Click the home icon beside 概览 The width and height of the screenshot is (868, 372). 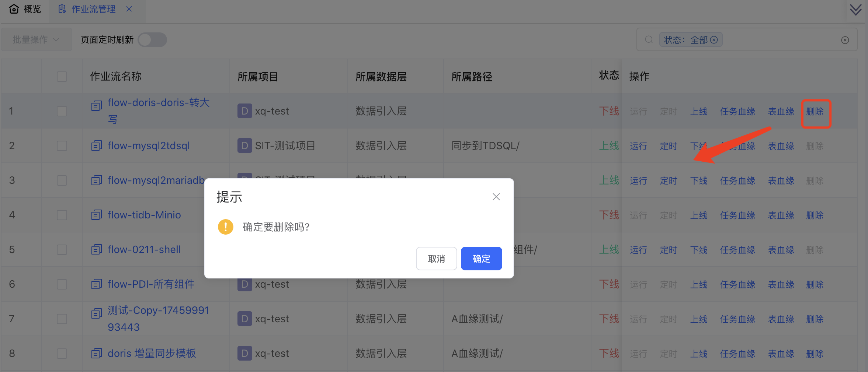click(14, 9)
